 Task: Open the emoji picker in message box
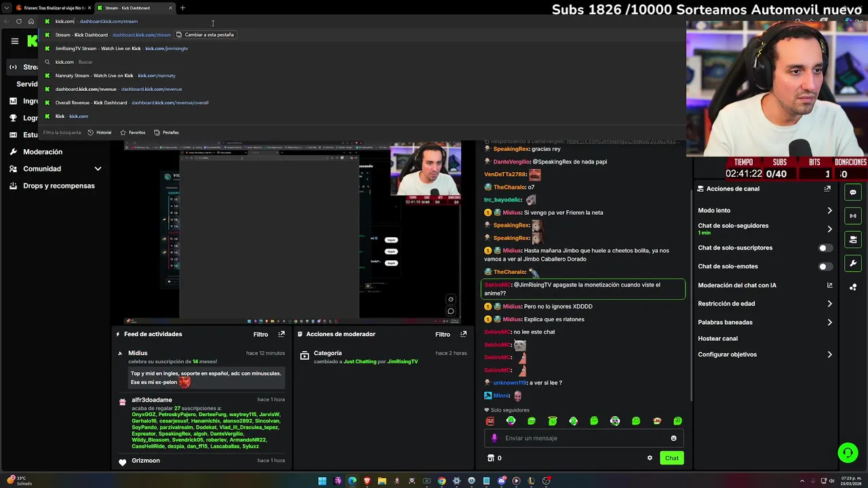[673, 439]
